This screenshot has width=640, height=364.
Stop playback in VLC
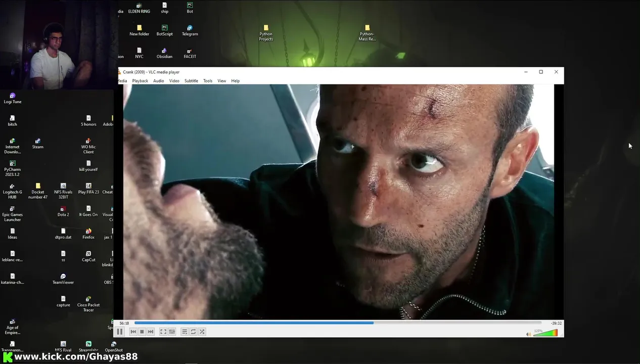142,332
